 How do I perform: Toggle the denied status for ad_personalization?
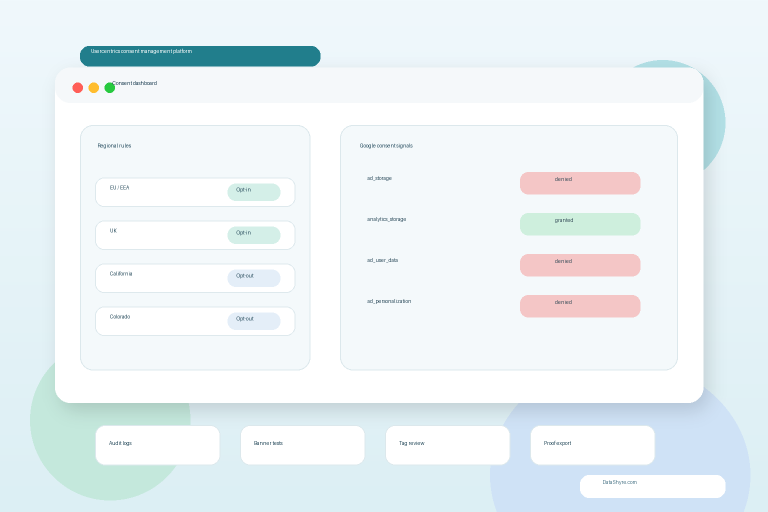[x=580, y=306]
